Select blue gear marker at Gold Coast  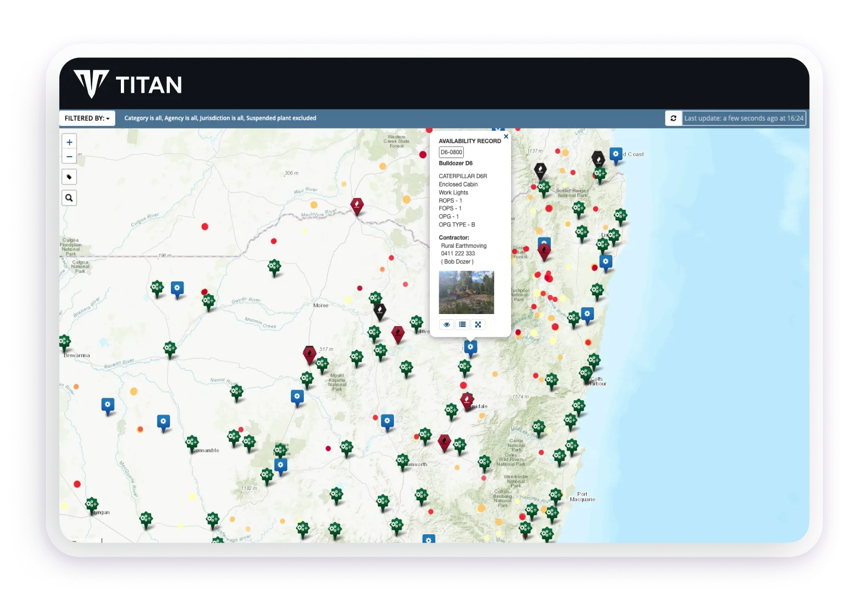(x=616, y=156)
